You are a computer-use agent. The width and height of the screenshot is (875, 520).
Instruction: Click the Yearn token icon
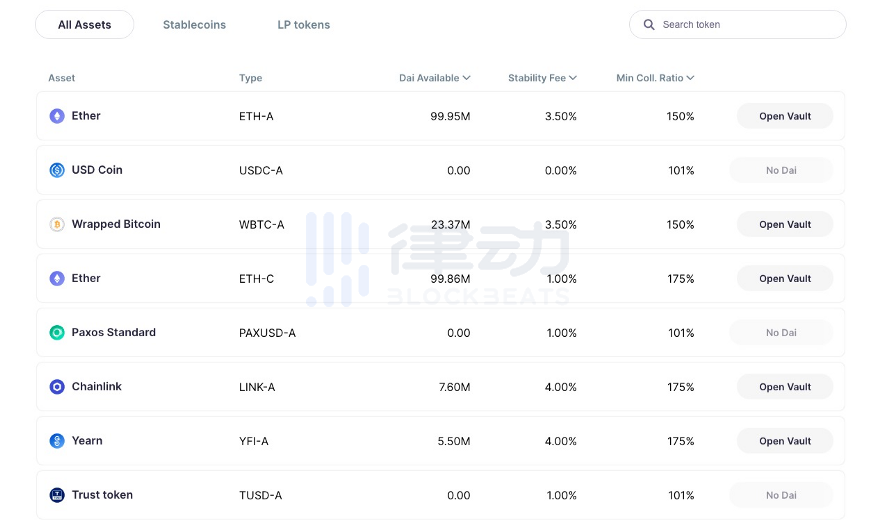coord(57,440)
